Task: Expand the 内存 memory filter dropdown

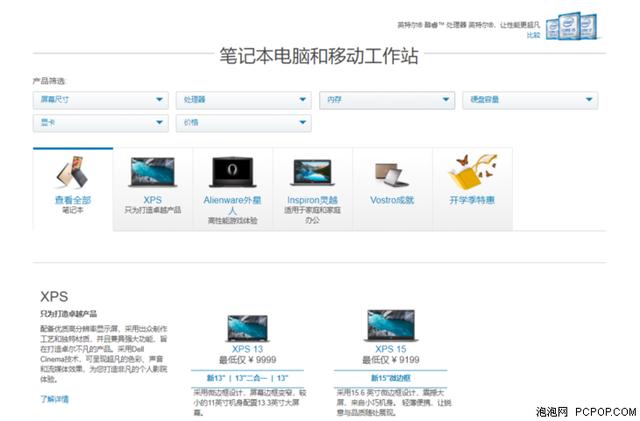Action: pyautogui.click(x=387, y=100)
